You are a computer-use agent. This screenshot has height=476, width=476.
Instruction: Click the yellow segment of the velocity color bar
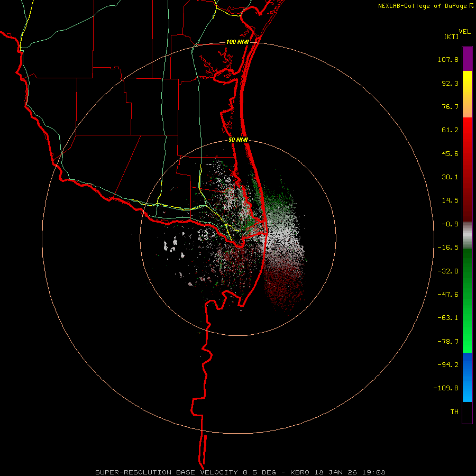(467, 94)
